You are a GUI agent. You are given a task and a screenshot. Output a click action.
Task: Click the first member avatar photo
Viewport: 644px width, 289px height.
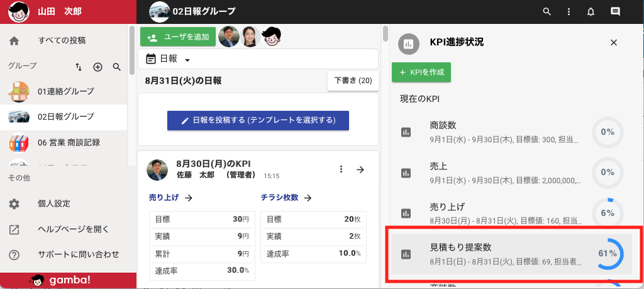229,37
